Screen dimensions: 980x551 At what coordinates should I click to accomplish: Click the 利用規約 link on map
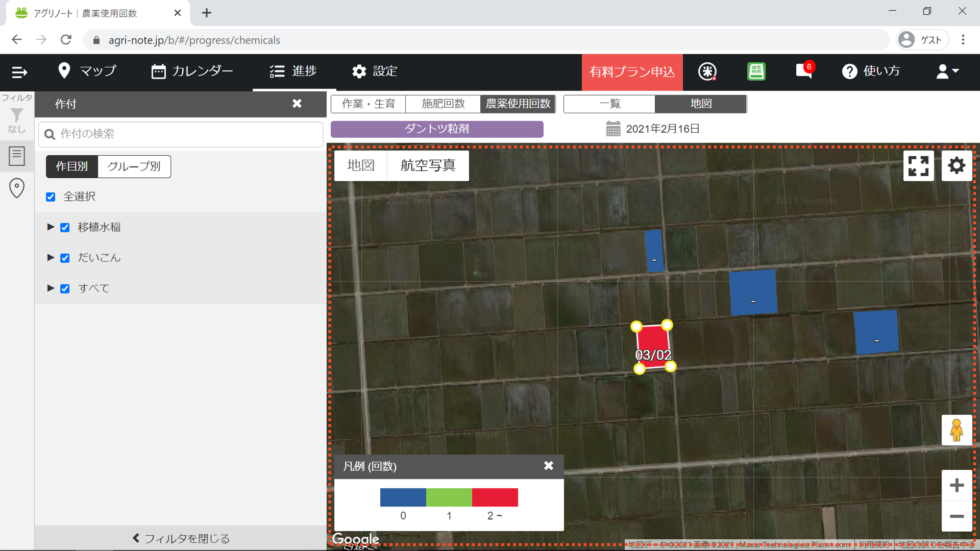(x=874, y=545)
